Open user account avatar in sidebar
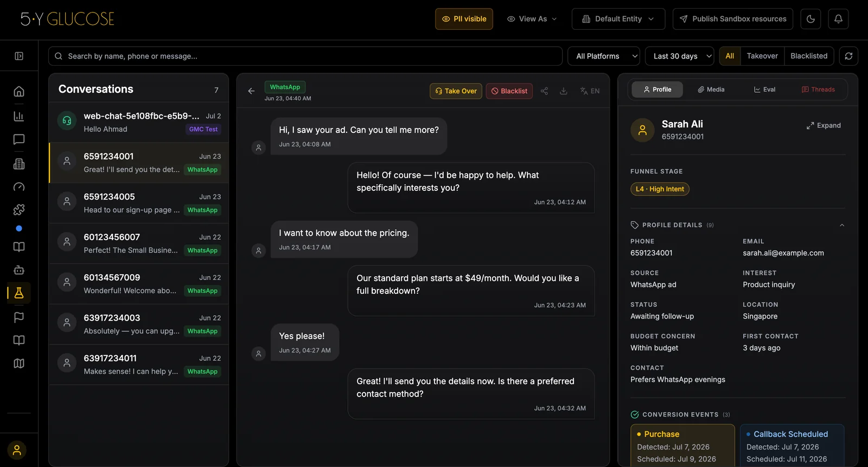 click(17, 450)
